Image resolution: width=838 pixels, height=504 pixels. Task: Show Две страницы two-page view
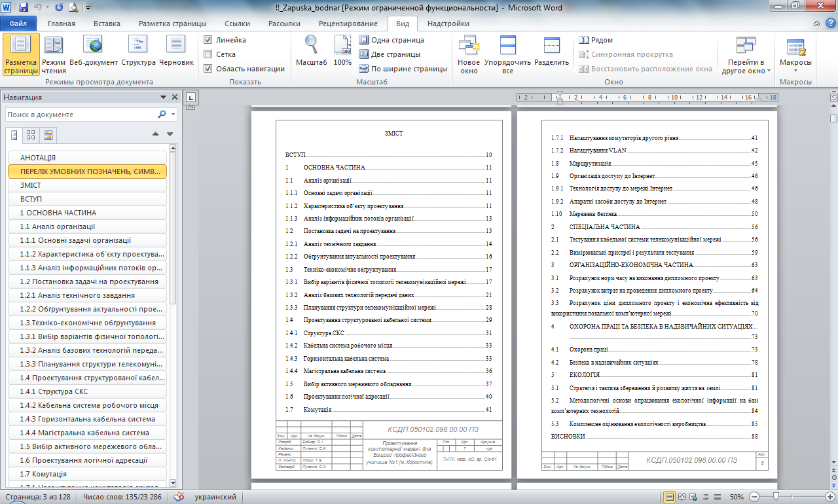pyautogui.click(x=390, y=54)
